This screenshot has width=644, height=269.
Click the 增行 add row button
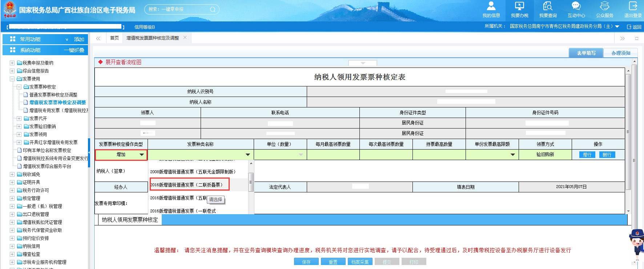(587, 155)
